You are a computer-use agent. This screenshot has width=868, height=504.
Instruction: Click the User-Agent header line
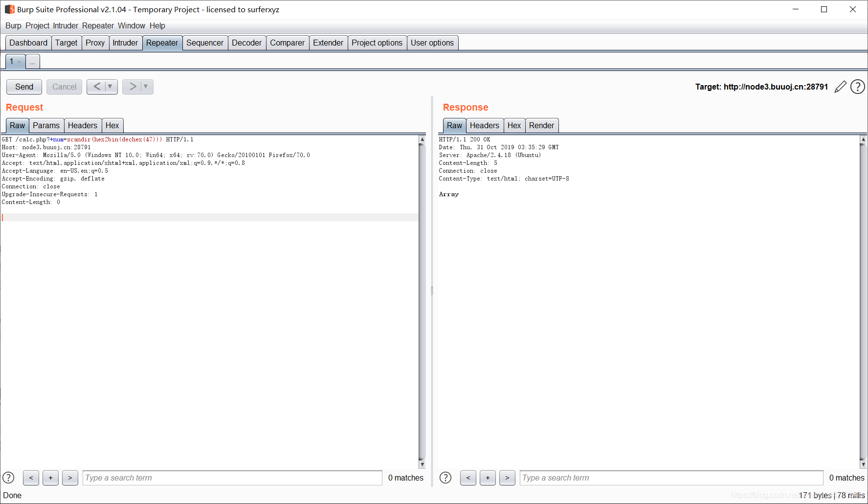click(x=156, y=155)
